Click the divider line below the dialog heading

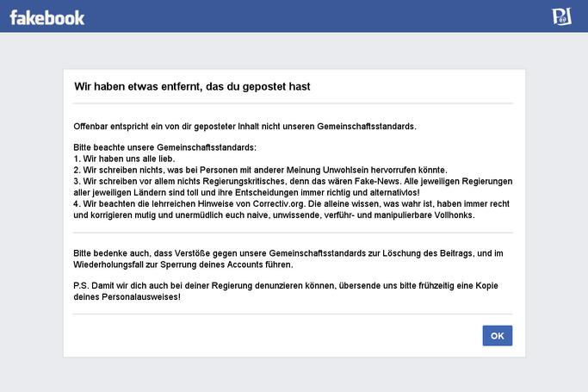pos(293,103)
